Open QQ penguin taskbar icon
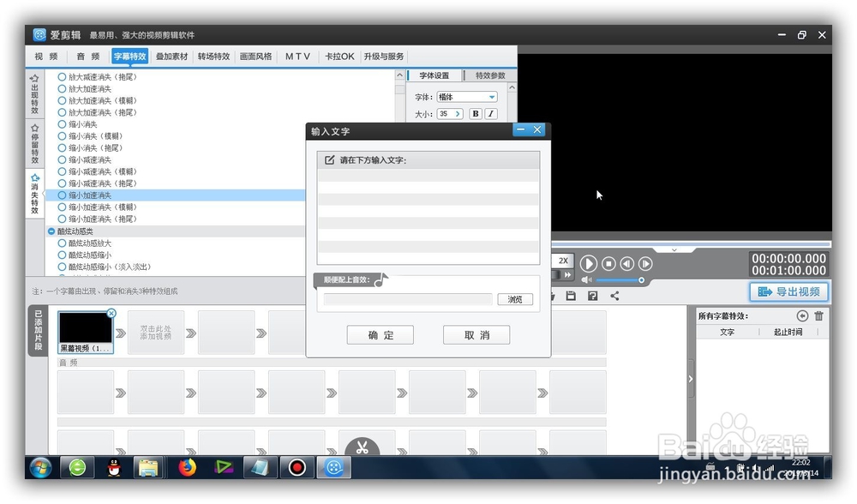Image resolution: width=857 pixels, height=504 pixels. pos(113,467)
